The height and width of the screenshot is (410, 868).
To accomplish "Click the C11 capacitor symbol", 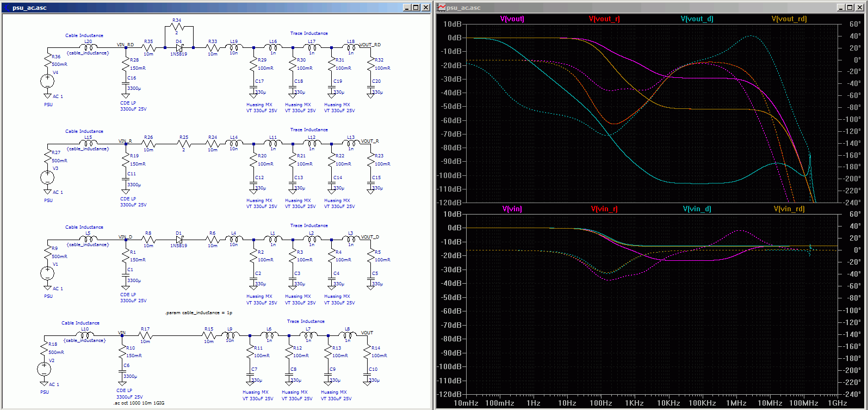I will 126,180.
